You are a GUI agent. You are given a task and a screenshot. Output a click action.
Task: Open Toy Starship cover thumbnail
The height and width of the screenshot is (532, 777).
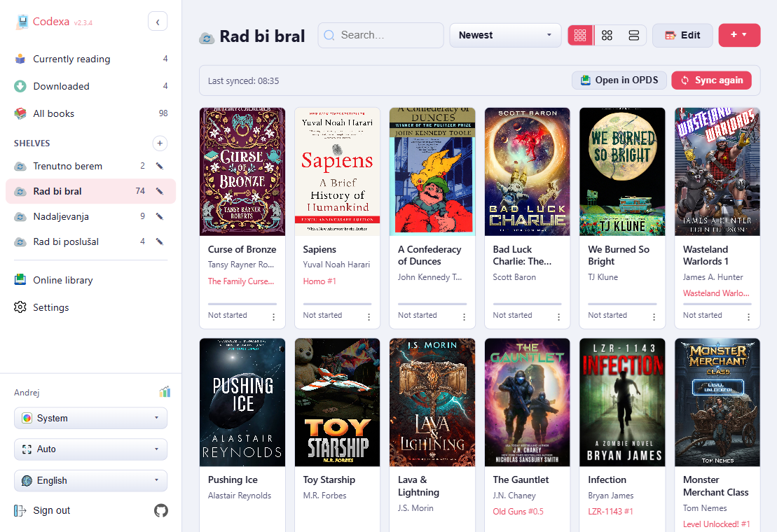(338, 402)
